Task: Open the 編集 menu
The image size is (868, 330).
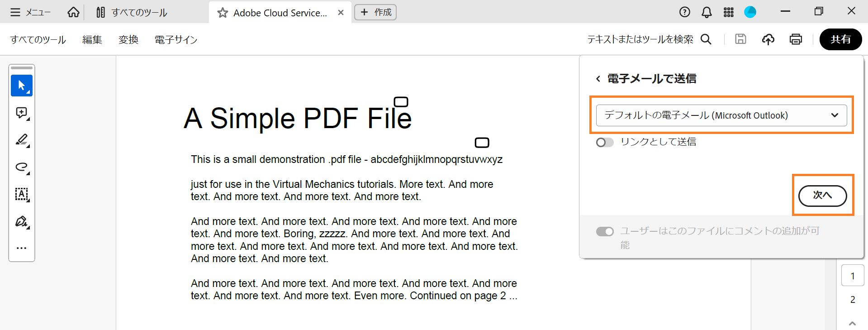Action: pyautogui.click(x=92, y=40)
